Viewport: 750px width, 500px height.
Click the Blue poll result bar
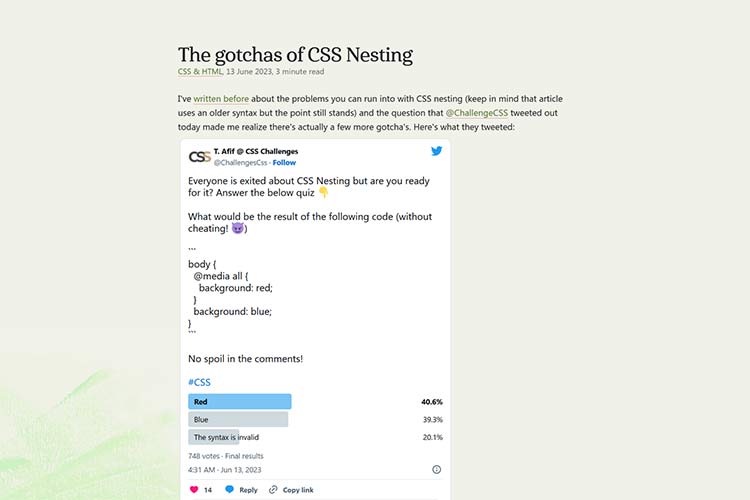point(238,420)
